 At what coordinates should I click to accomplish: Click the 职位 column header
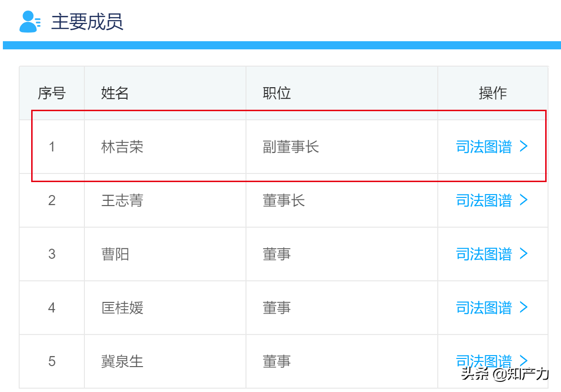[276, 93]
